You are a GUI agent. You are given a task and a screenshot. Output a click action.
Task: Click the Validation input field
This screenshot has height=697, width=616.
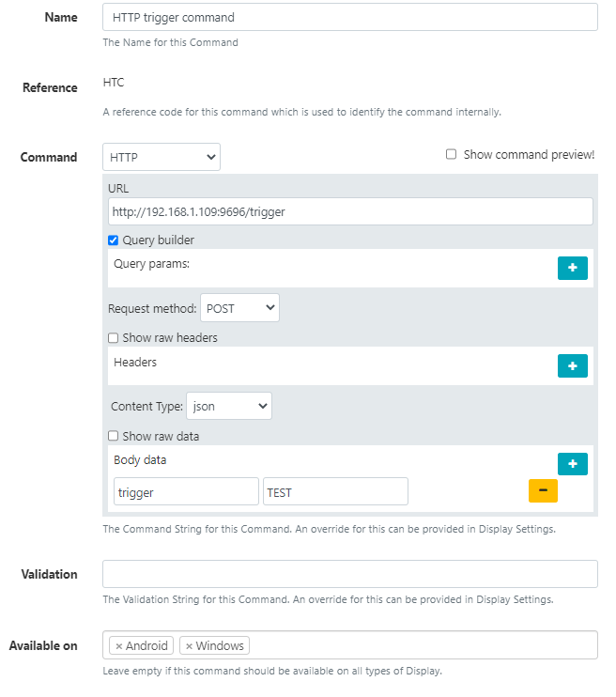click(349, 574)
